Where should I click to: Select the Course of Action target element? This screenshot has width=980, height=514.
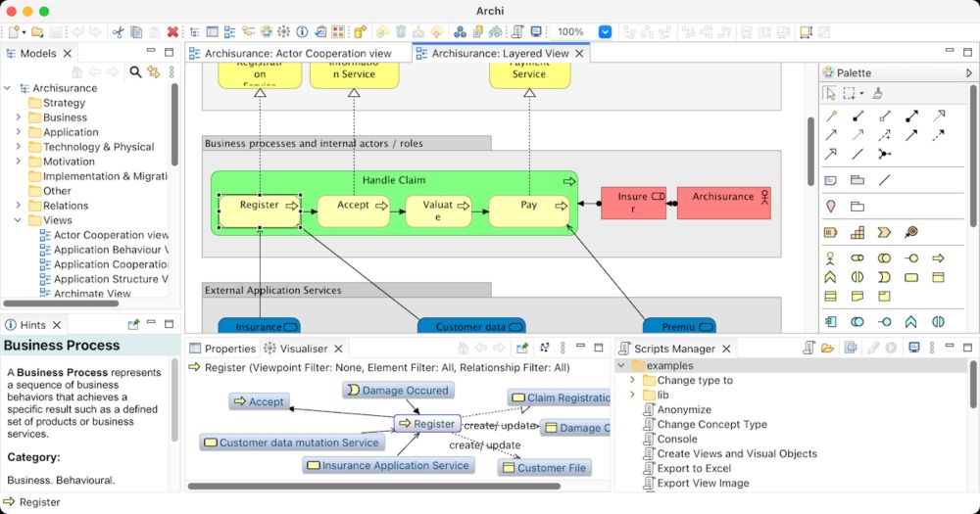coord(911,232)
